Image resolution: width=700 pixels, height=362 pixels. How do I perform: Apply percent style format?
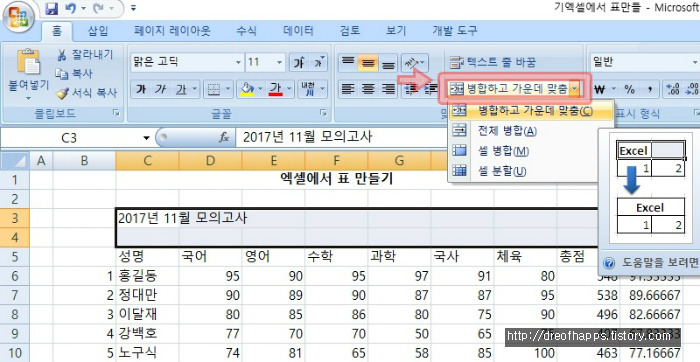point(629,89)
